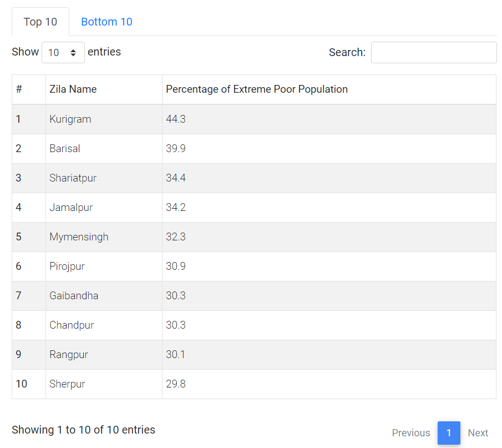Click the up-down arrows in entries selector
Viewport: 502px width, 448px height.
[x=73, y=53]
